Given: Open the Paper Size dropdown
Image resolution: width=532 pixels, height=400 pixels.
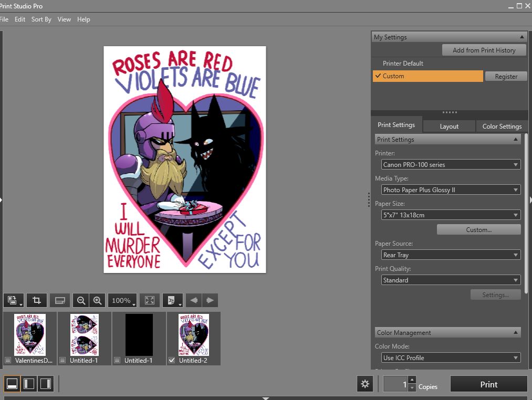Looking at the screenshot, I should click(x=451, y=215).
